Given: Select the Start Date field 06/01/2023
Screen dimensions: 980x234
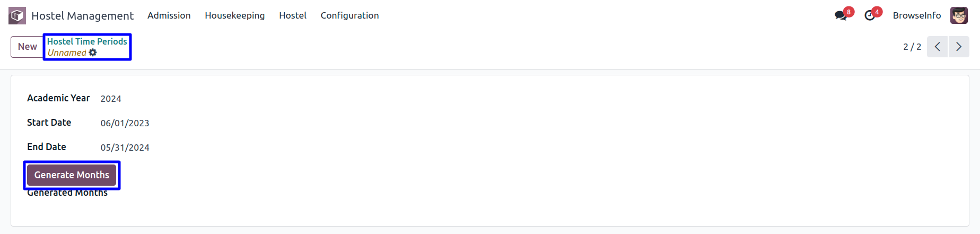Looking at the screenshot, I should (125, 123).
